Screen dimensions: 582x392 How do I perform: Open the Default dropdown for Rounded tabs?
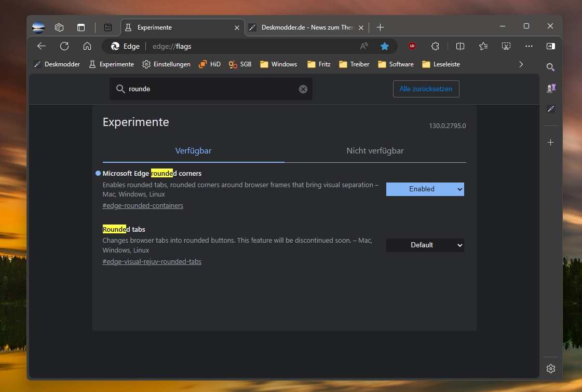coord(425,245)
